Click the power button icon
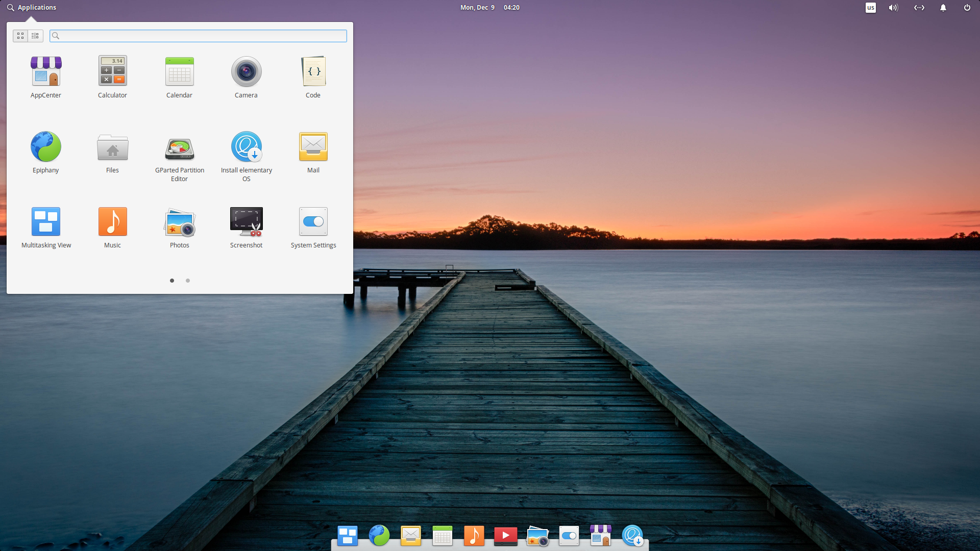The image size is (980, 551). click(x=967, y=8)
